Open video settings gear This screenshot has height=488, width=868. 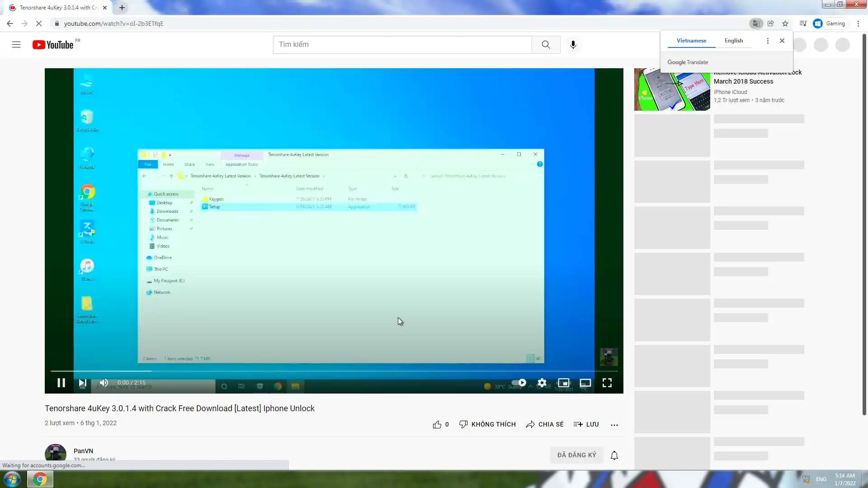pyautogui.click(x=542, y=383)
